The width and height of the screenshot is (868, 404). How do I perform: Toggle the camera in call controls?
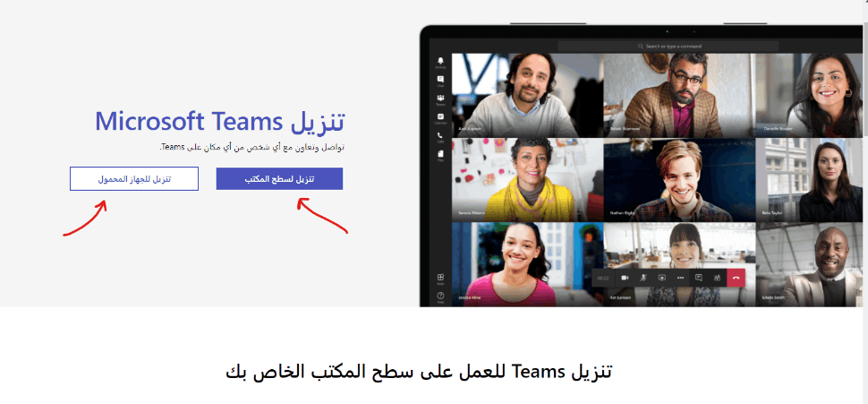click(625, 278)
